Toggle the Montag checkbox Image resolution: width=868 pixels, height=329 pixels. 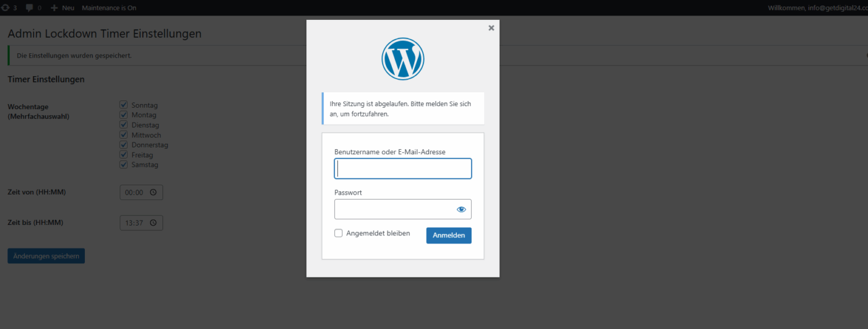pos(123,115)
